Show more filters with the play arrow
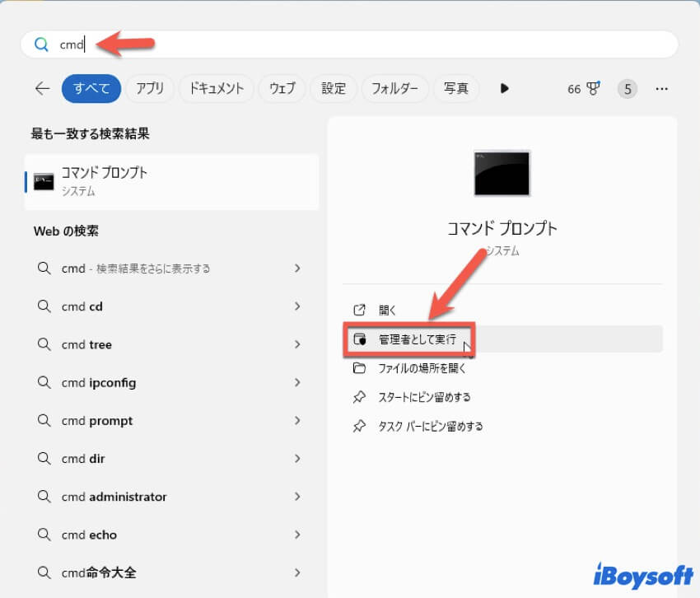 [x=505, y=88]
